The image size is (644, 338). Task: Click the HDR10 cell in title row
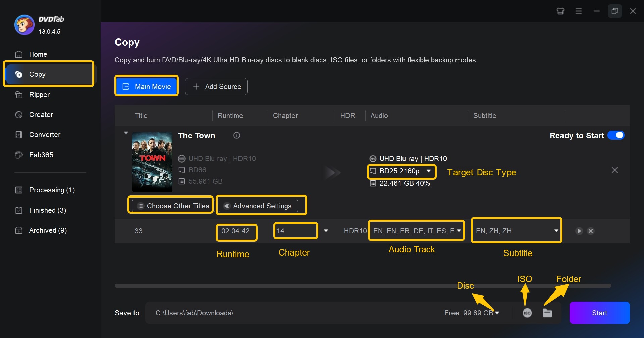355,231
